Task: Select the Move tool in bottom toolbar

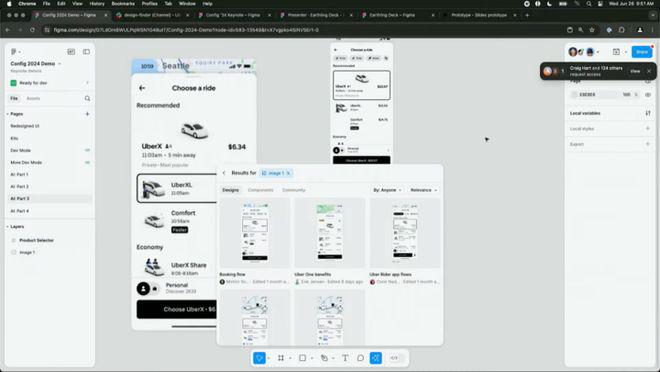Action: coord(259,358)
